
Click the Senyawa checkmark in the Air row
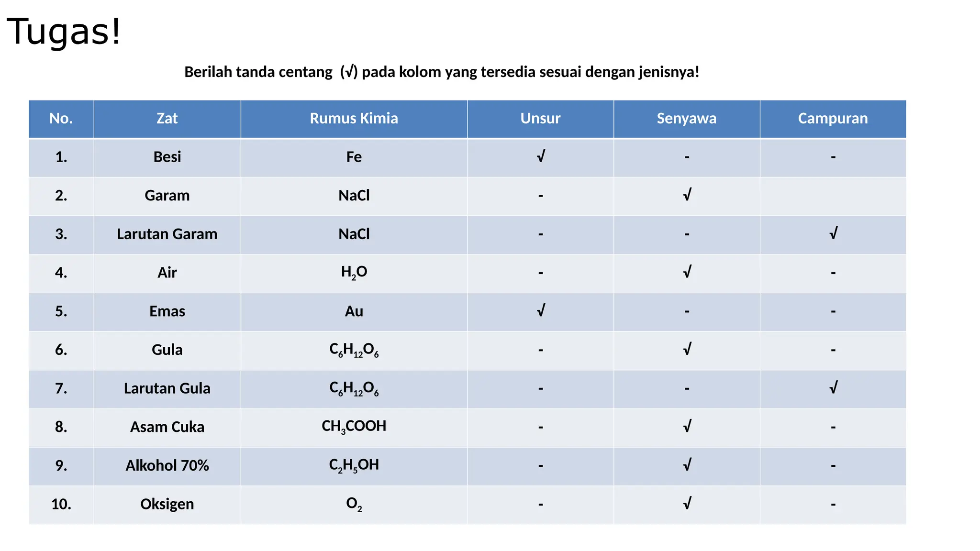pos(687,272)
